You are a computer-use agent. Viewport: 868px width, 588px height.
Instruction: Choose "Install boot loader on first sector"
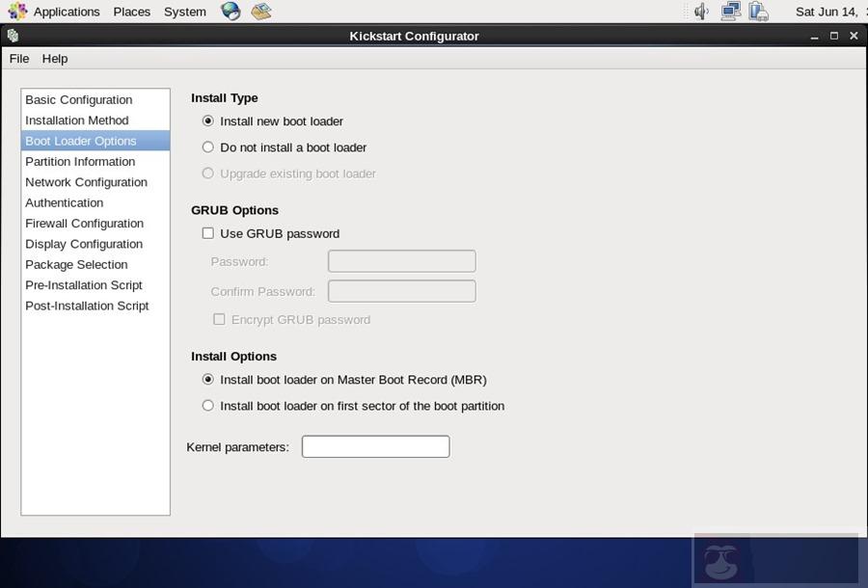click(x=207, y=405)
